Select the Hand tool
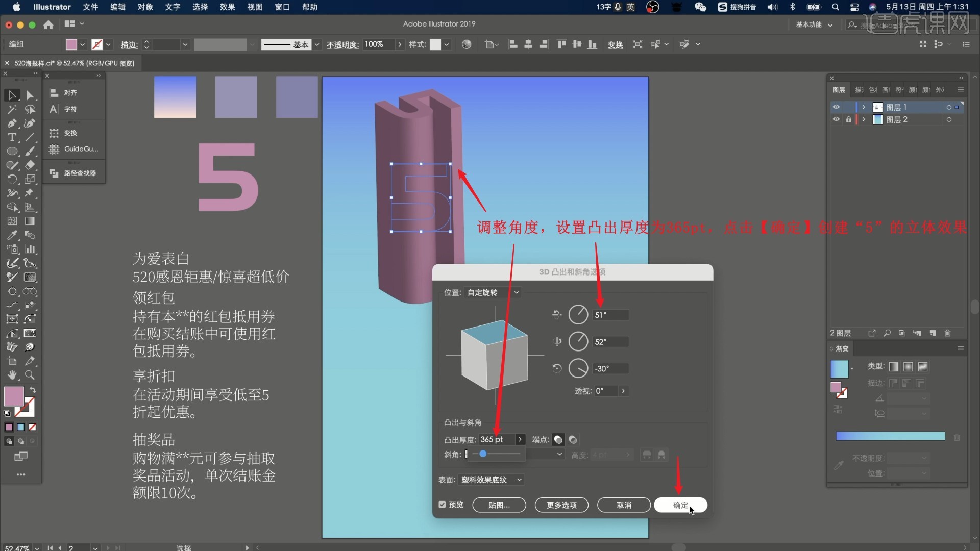This screenshot has height=551, width=980. pyautogui.click(x=12, y=375)
